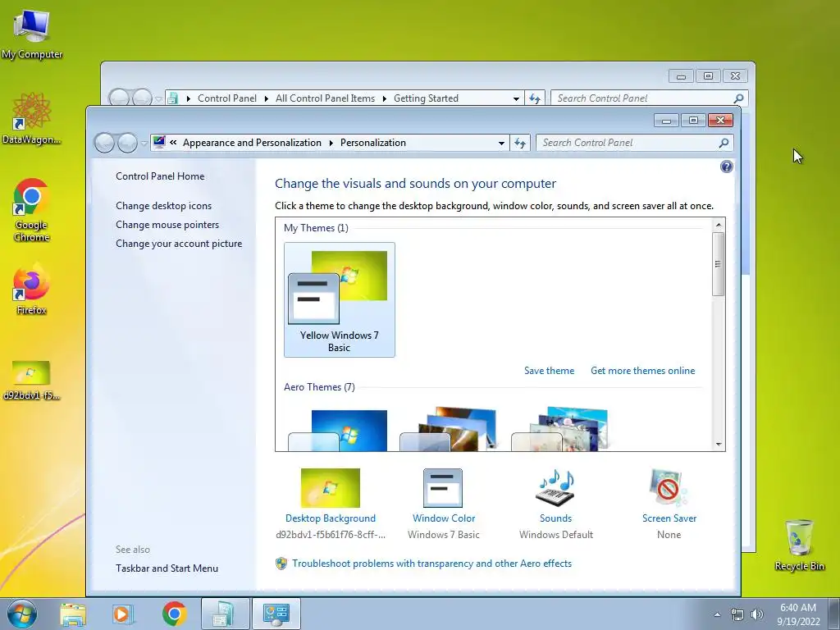This screenshot has width=840, height=630.
Task: Select the Recycle Bin icon
Action: click(x=799, y=545)
